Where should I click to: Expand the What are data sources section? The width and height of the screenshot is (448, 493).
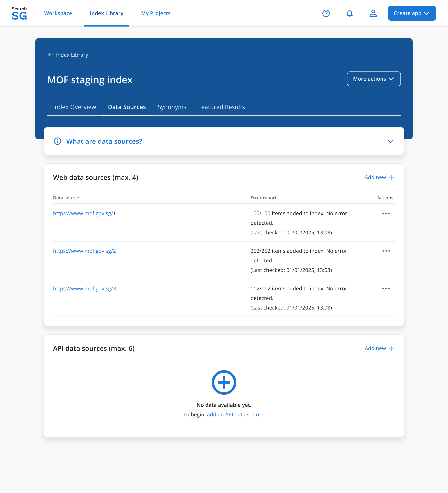391,141
